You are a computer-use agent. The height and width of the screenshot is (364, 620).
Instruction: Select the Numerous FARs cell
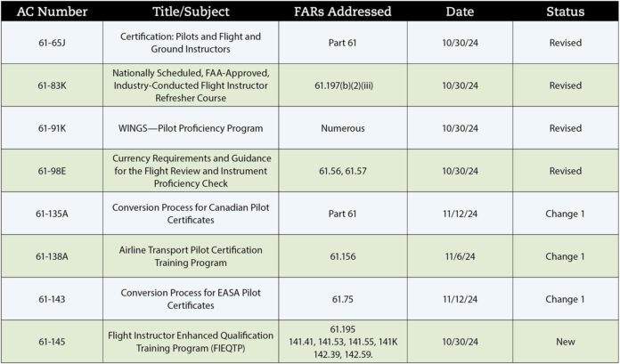(342, 128)
